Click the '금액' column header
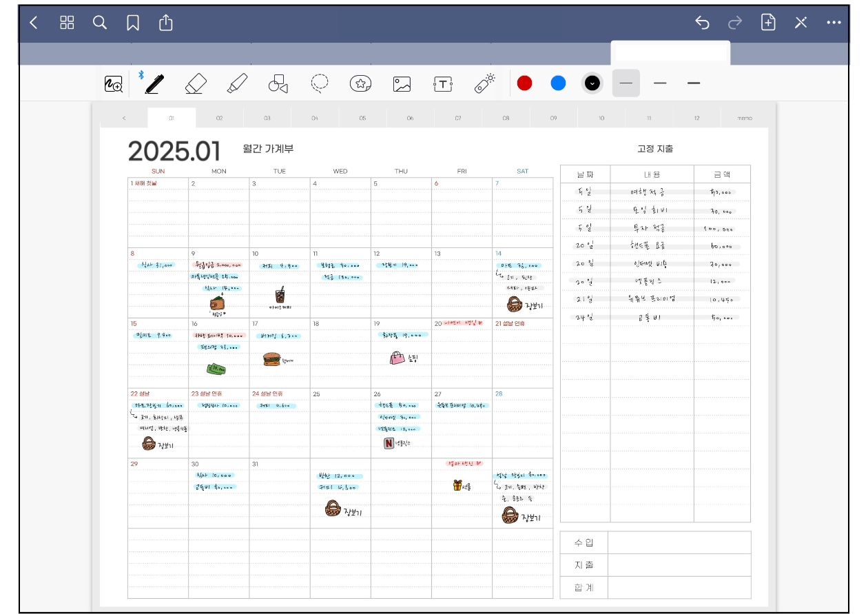 pyautogui.click(x=722, y=174)
